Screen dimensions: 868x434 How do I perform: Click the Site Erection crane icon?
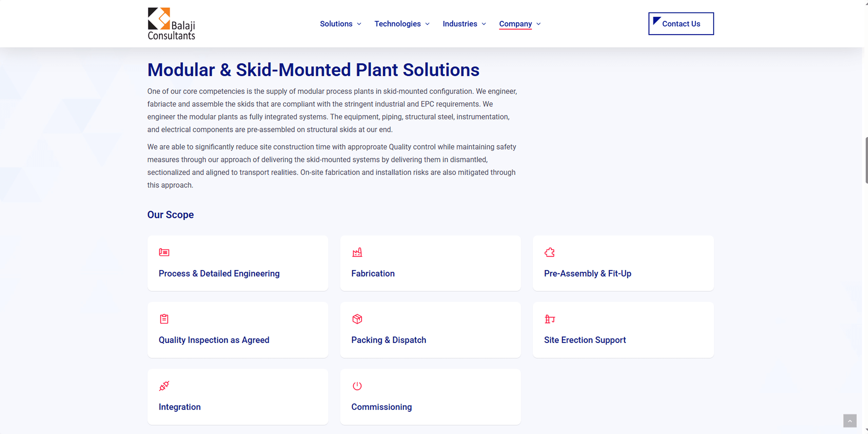pyautogui.click(x=550, y=319)
